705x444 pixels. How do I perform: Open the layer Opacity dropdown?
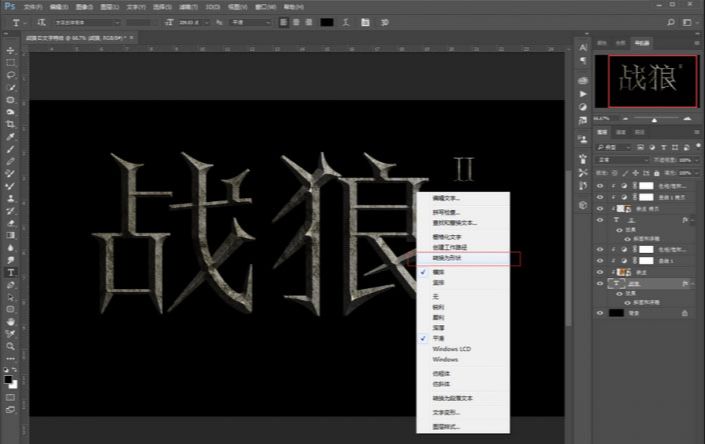[696, 160]
